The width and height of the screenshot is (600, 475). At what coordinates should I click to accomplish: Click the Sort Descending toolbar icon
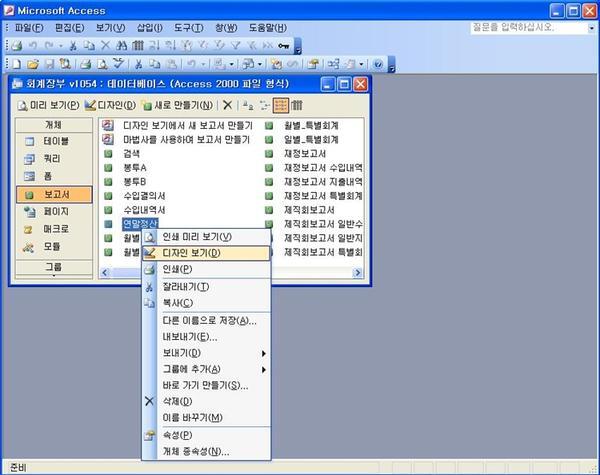click(170, 46)
